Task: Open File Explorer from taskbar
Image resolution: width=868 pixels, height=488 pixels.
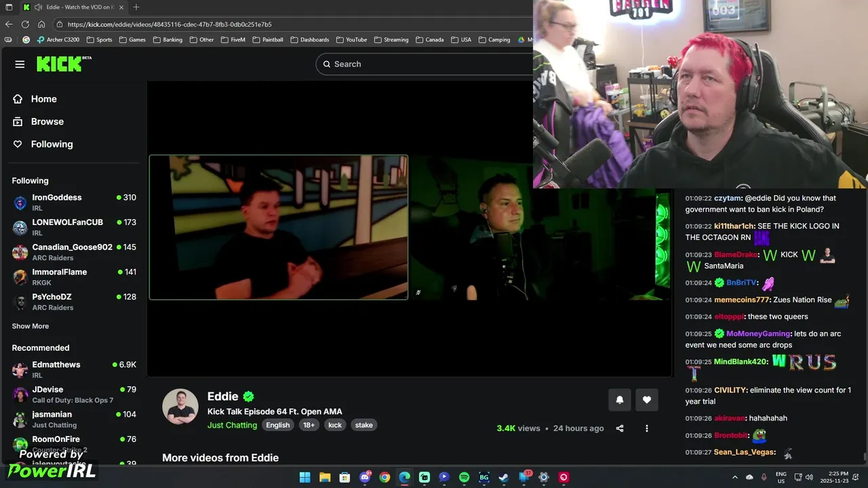Action: tap(325, 477)
